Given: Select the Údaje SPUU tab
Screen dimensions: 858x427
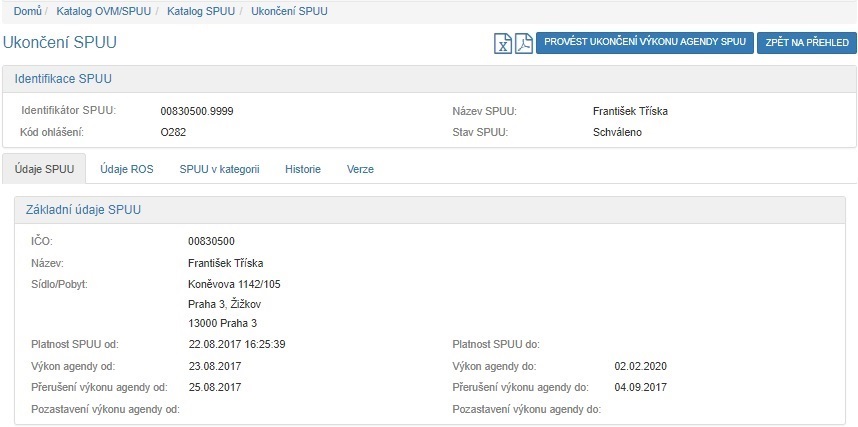Looking at the screenshot, I should pos(44,169).
